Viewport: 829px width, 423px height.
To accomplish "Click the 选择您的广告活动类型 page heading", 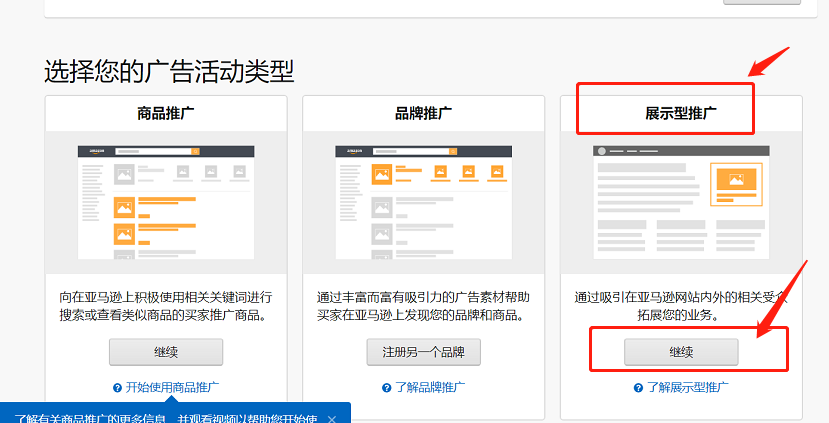I will [169, 71].
